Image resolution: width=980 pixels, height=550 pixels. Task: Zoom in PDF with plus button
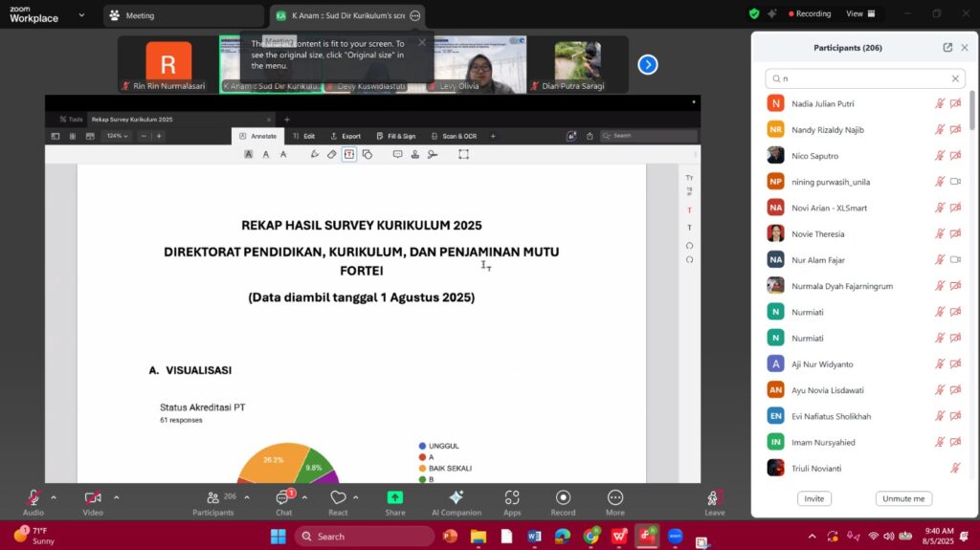coord(159,136)
